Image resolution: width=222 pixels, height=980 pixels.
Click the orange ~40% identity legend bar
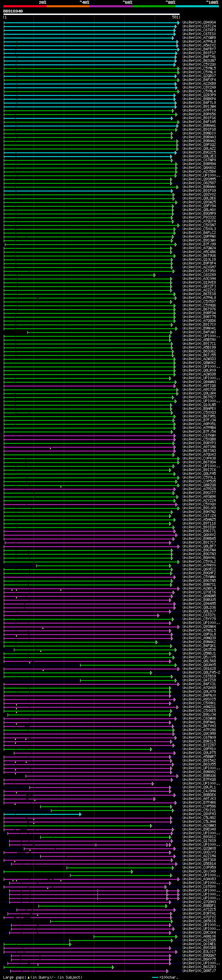[68, 6]
